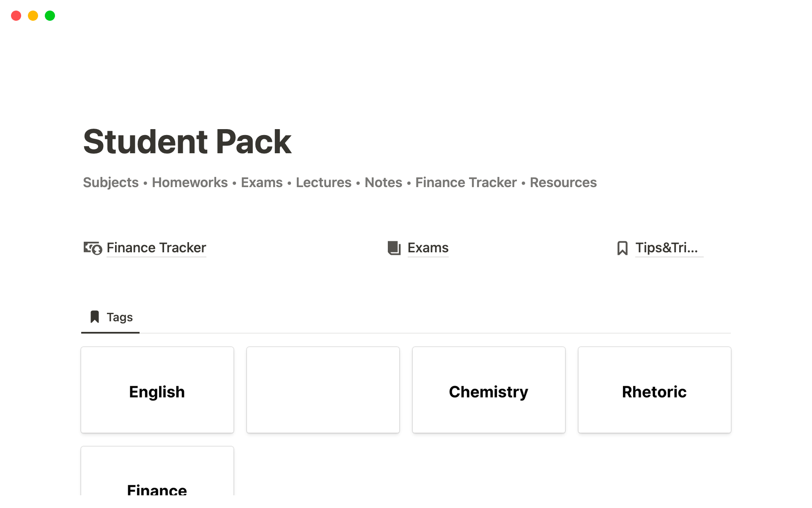Click the yellow minimize window button
This screenshot has height=508, width=812.
pos(33,16)
